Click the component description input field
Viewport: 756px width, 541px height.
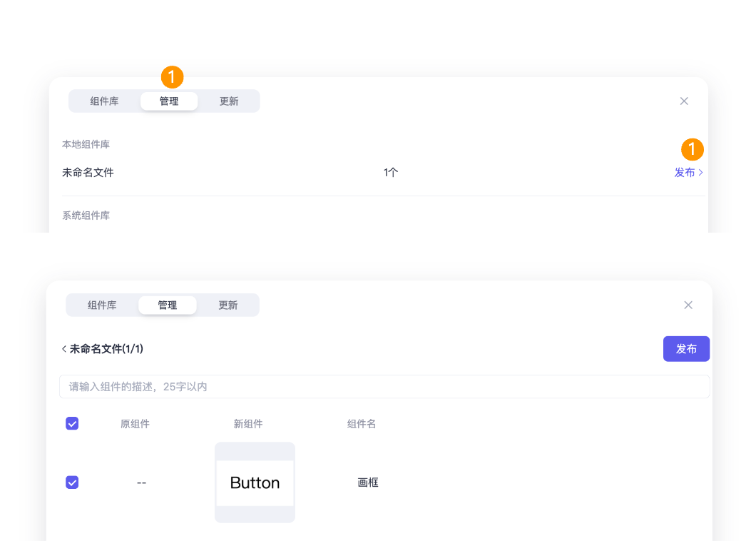click(384, 386)
